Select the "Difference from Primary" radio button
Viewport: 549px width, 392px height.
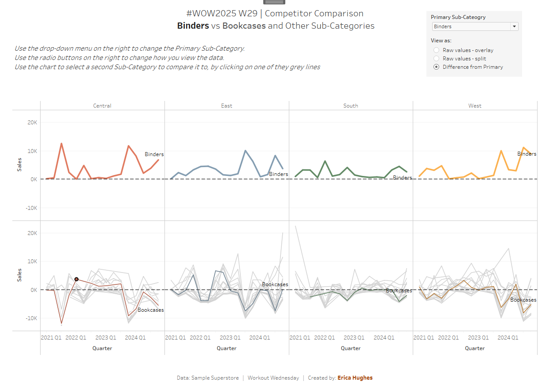click(x=437, y=67)
